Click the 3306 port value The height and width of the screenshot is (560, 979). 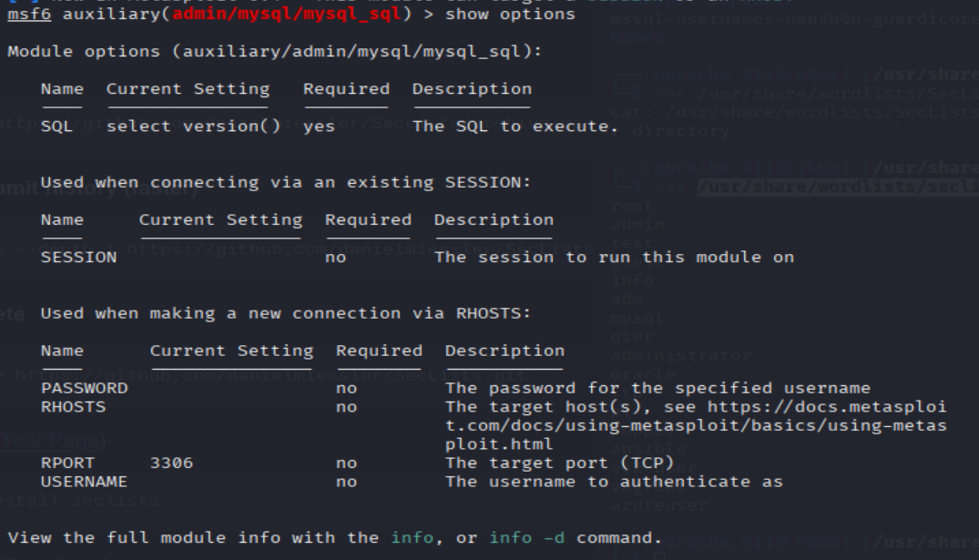171,463
